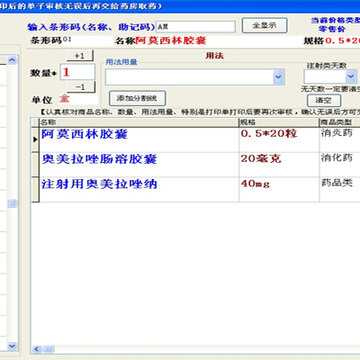360x360 pixels.
Task: Click the red 阿莫西林胶囊 name field
Action: pyautogui.click(x=171, y=41)
